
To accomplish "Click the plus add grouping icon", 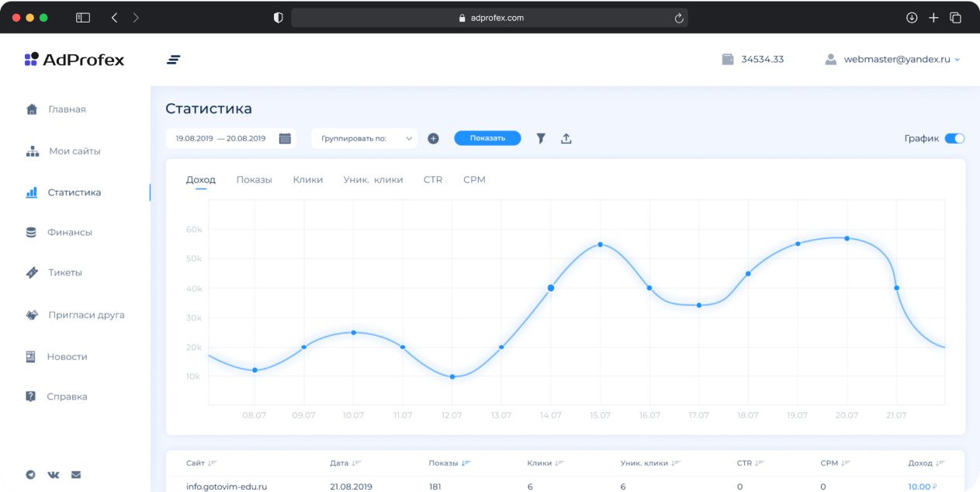I will (x=433, y=138).
